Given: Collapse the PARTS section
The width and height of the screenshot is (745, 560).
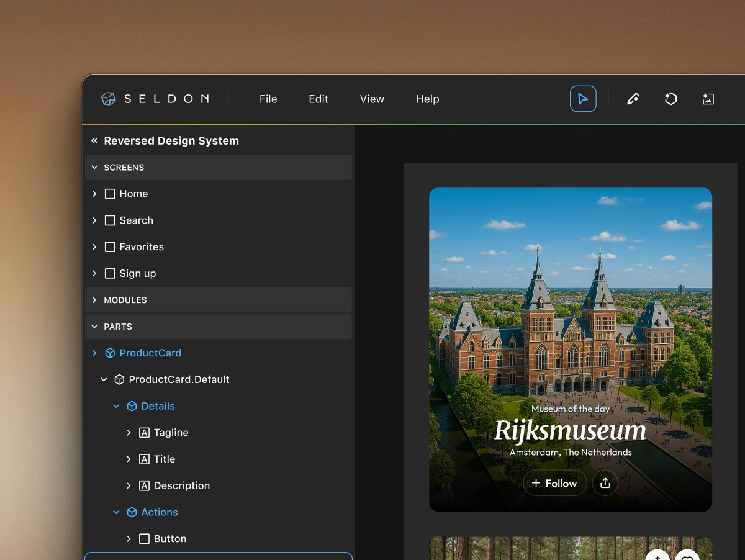Looking at the screenshot, I should [94, 327].
